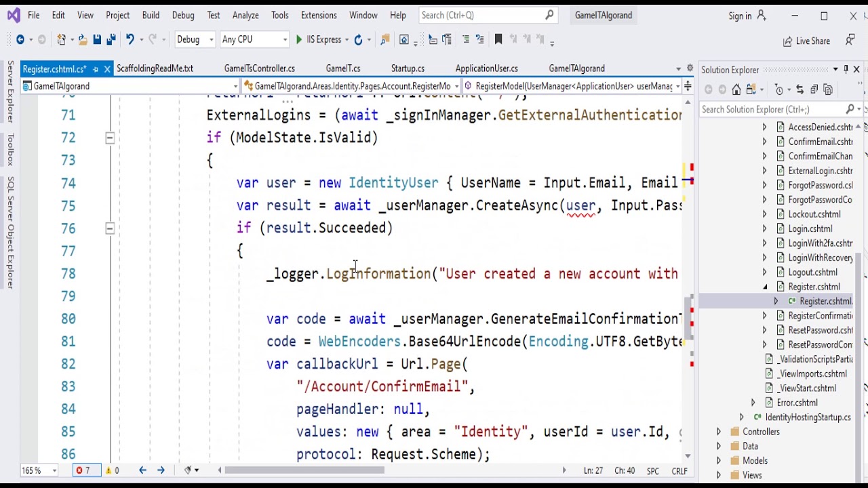This screenshot has width=868, height=488.
Task: Click the Uncomment Selected Lines icon
Action: coord(479,40)
